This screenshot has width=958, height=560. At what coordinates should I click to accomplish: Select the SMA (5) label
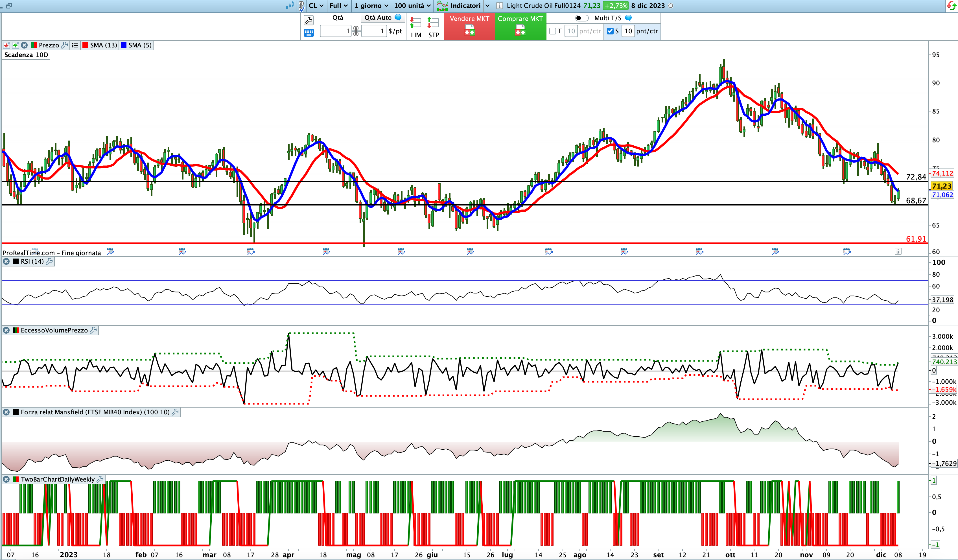[140, 45]
